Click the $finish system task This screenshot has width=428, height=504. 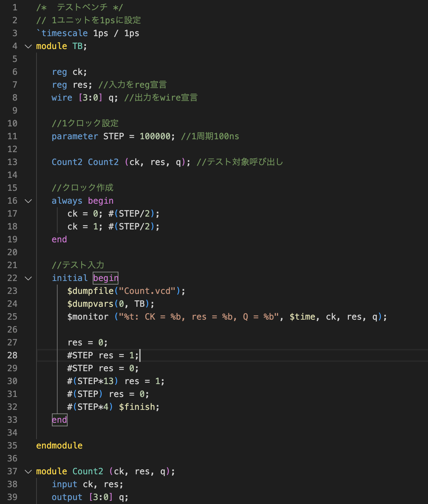[x=139, y=407]
